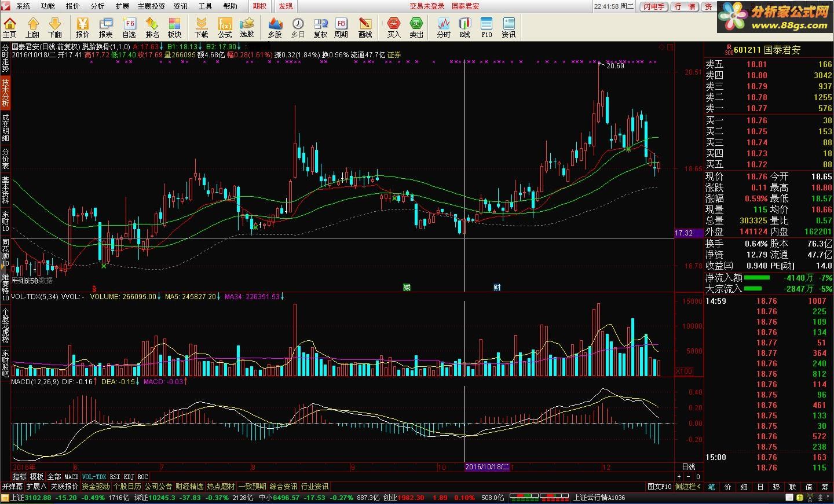Viewport: 834px width, 504px height.
Task: Select the MACD indicator tab
Action: pos(71,477)
